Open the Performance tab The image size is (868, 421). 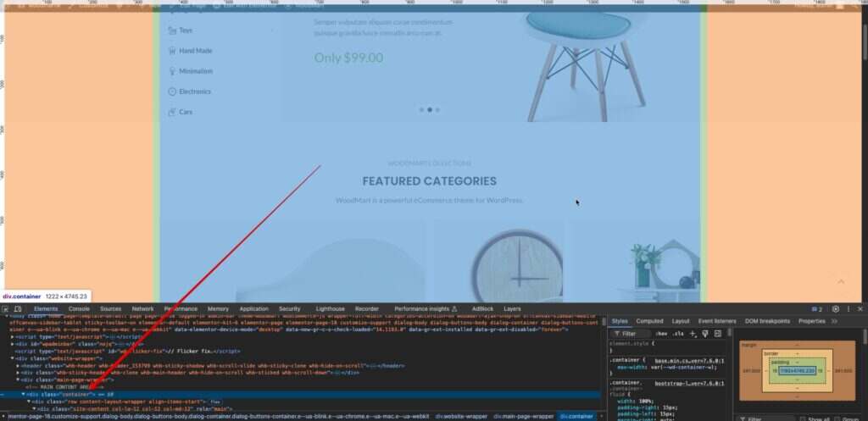(181, 308)
